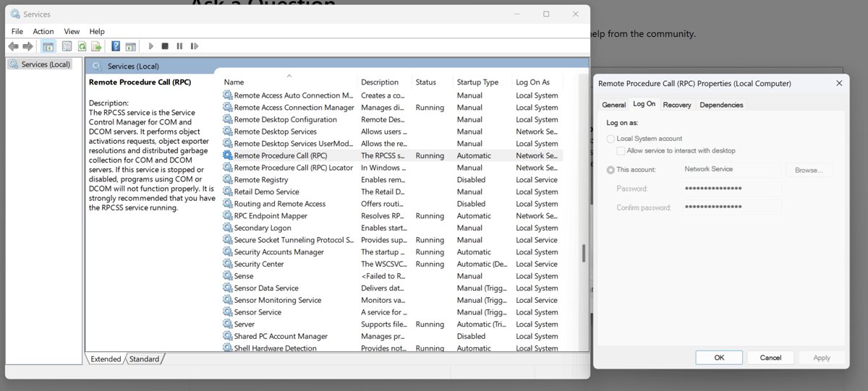Image resolution: width=868 pixels, height=391 pixels.
Task: Click the Apply button
Action: [822, 357]
